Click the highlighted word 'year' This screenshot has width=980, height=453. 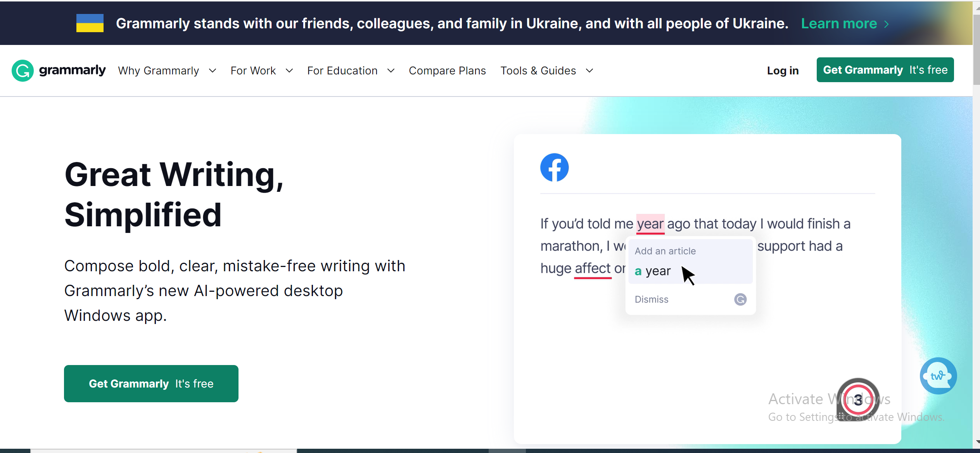650,224
